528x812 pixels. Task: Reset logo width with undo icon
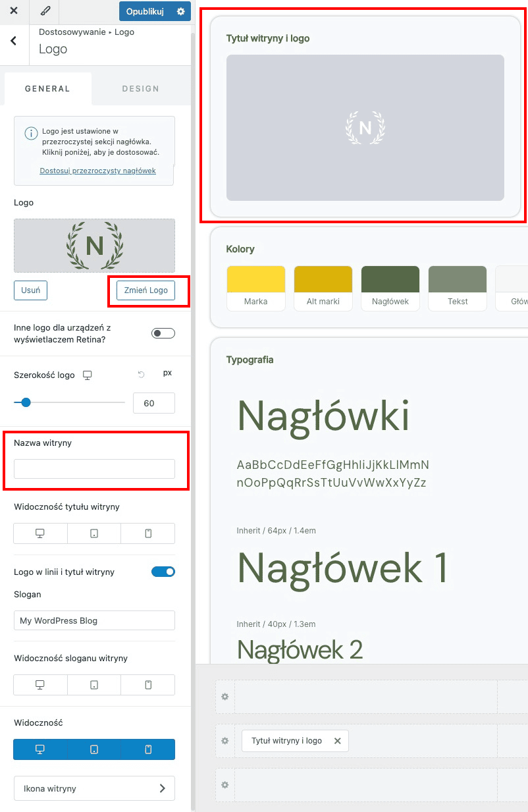coord(141,374)
